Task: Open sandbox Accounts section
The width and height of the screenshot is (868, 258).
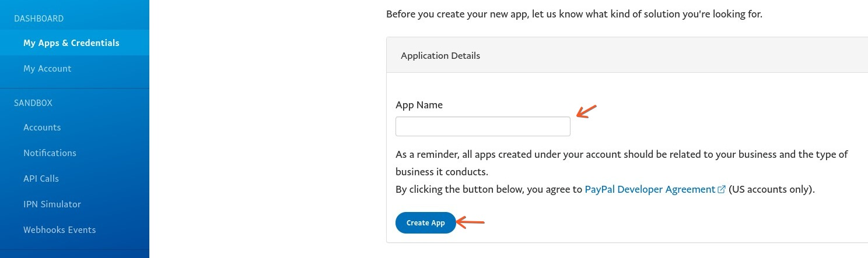Action: click(42, 128)
